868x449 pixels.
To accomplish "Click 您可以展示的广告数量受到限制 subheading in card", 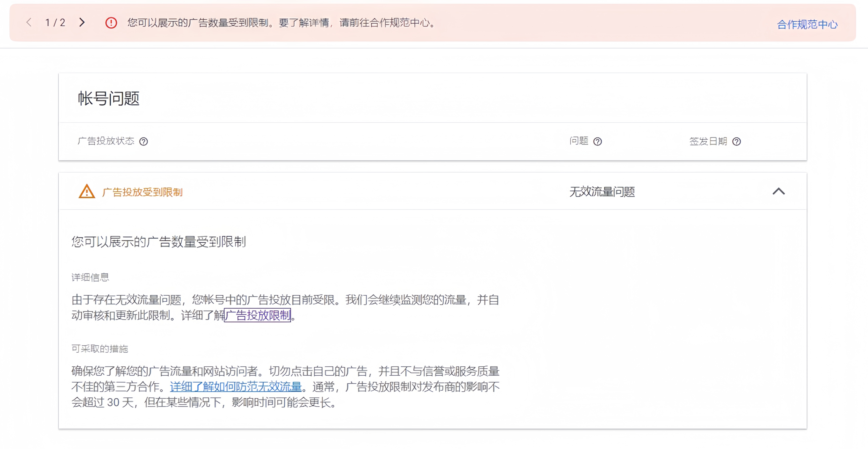I will (159, 242).
